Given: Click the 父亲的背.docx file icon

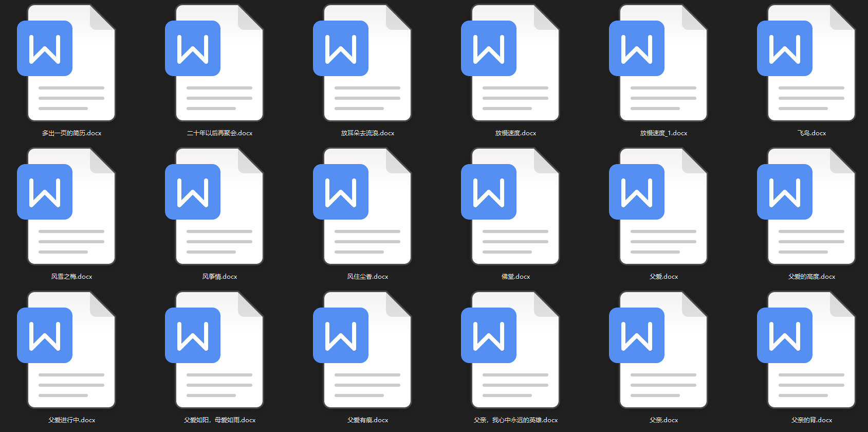Looking at the screenshot, I should point(806,350).
